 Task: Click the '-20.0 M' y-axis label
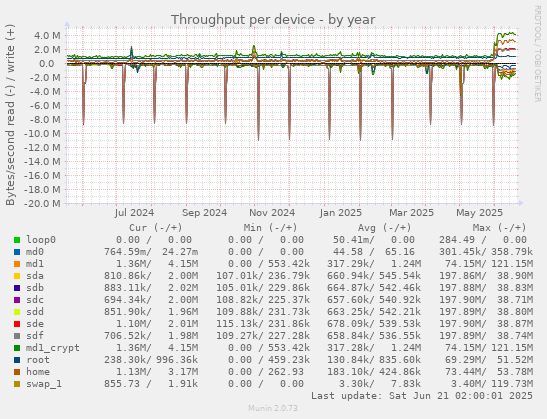pos(42,203)
